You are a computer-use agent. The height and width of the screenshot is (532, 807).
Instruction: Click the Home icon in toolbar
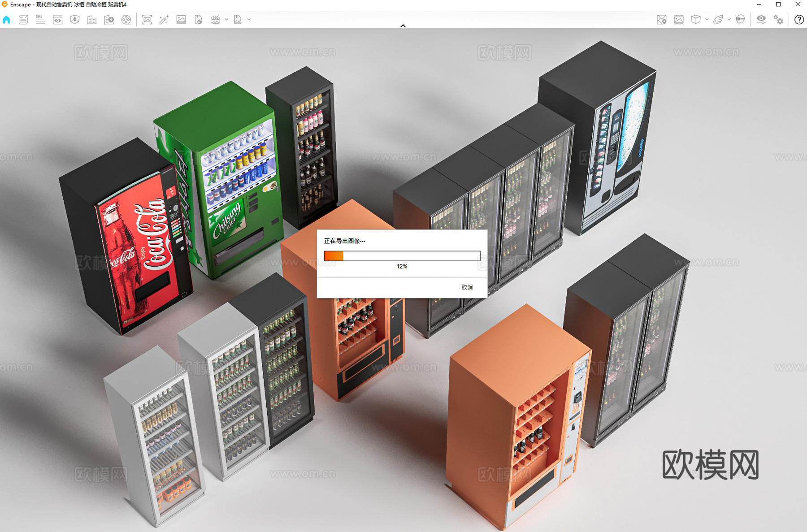[x=7, y=20]
